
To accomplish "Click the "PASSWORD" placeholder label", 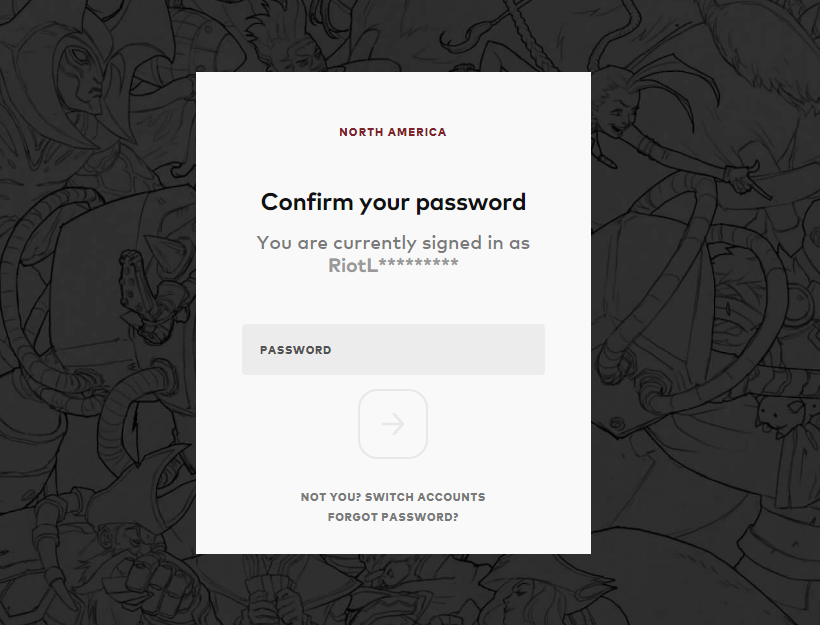I will point(295,350).
